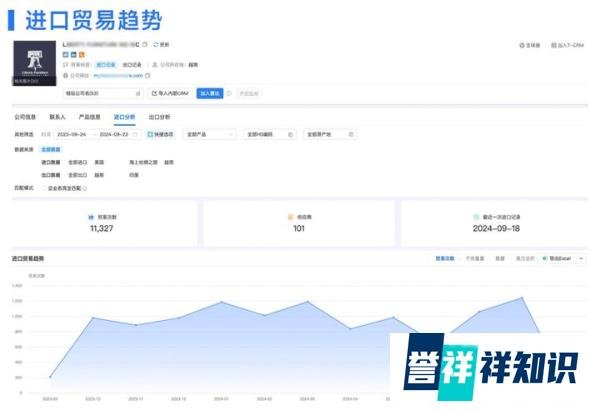Click the supplier icon above 101

[x=290, y=217]
